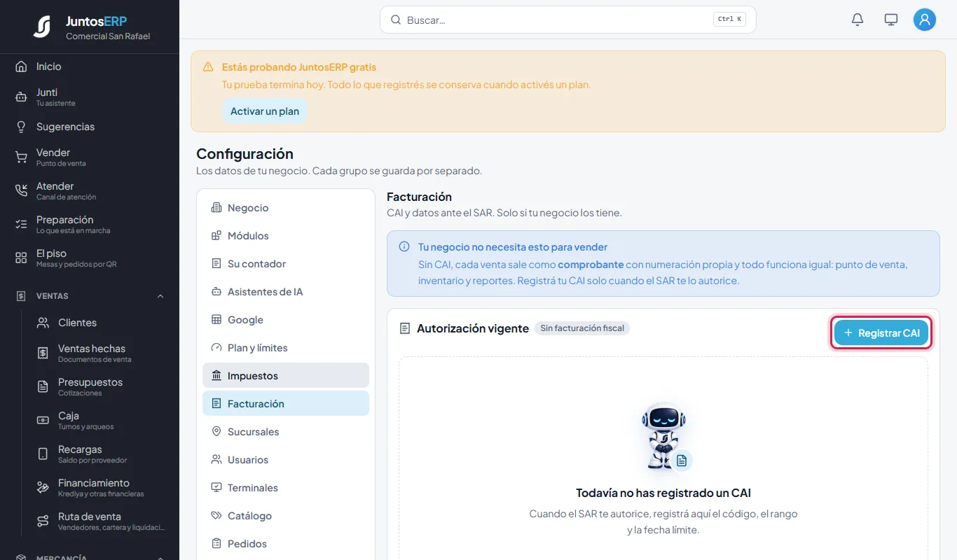Screen dimensions: 957x560
Task: Click the Recargas phone icon
Action: tap(43, 454)
